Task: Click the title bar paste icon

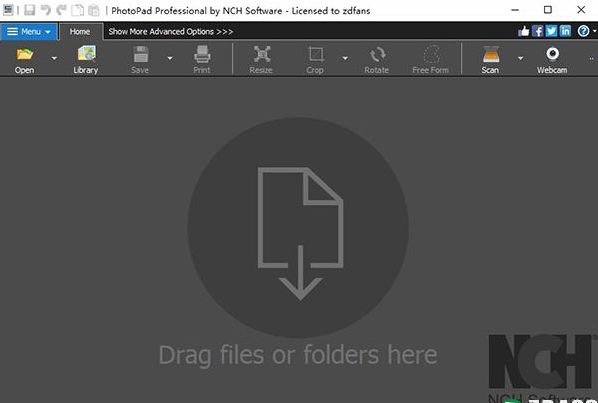Action: tap(93, 10)
